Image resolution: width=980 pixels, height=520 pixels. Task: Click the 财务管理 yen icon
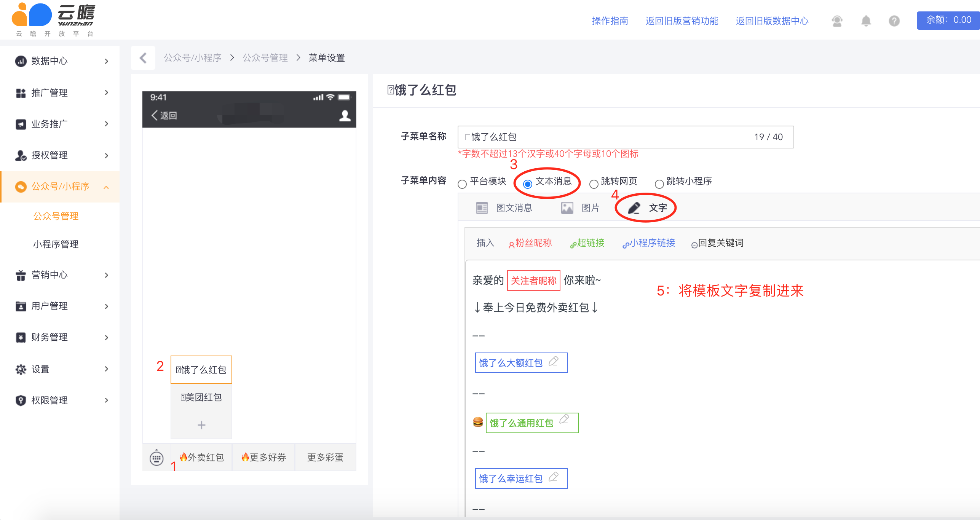(x=21, y=337)
